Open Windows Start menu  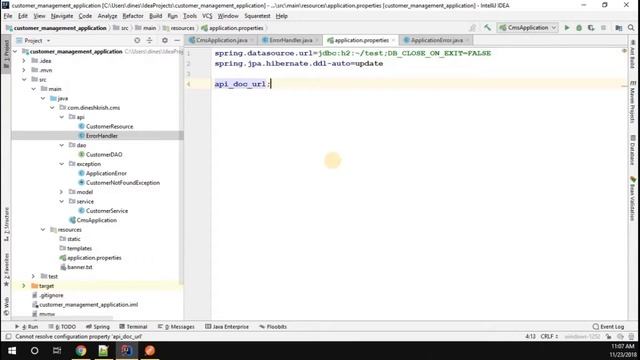(12, 351)
